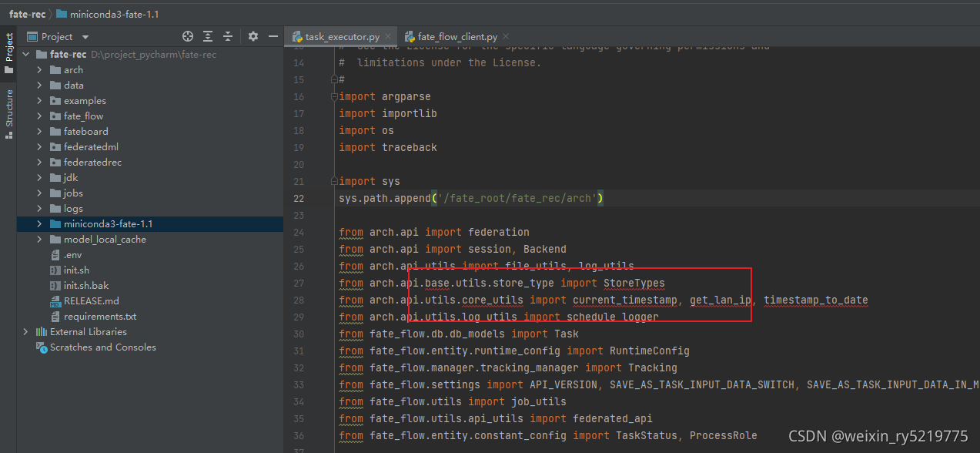
Task: Select the .env file
Action: [x=72, y=255]
